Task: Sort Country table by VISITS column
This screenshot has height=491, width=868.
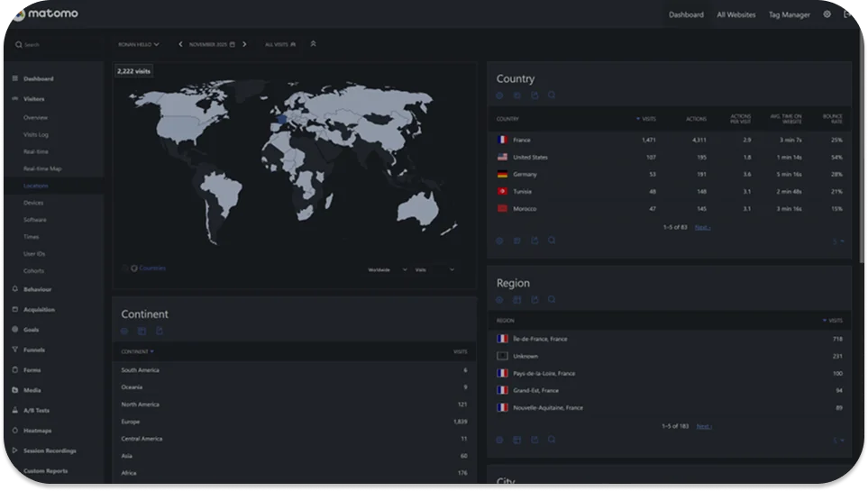Action: click(646, 119)
